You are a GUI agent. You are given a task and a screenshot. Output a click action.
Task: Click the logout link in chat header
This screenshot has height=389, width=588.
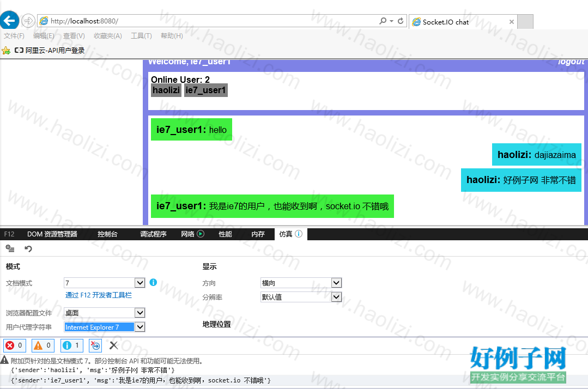(571, 62)
